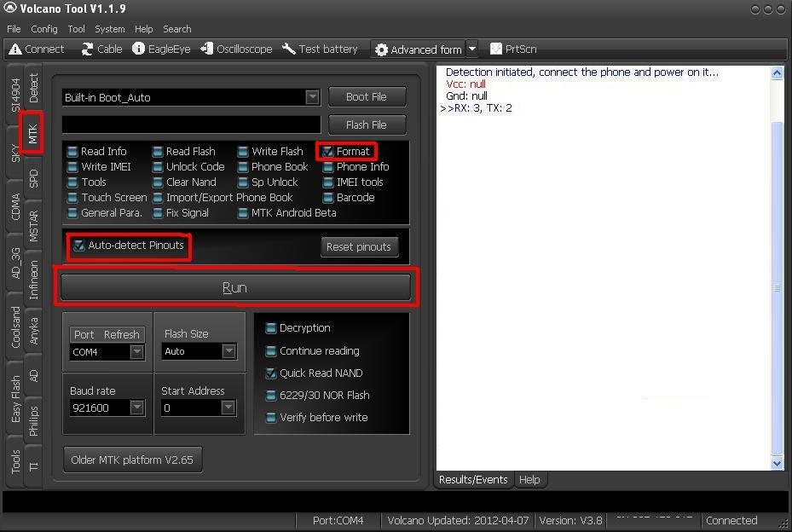
Task: Click the Connect toolbar icon
Action: (x=37, y=49)
